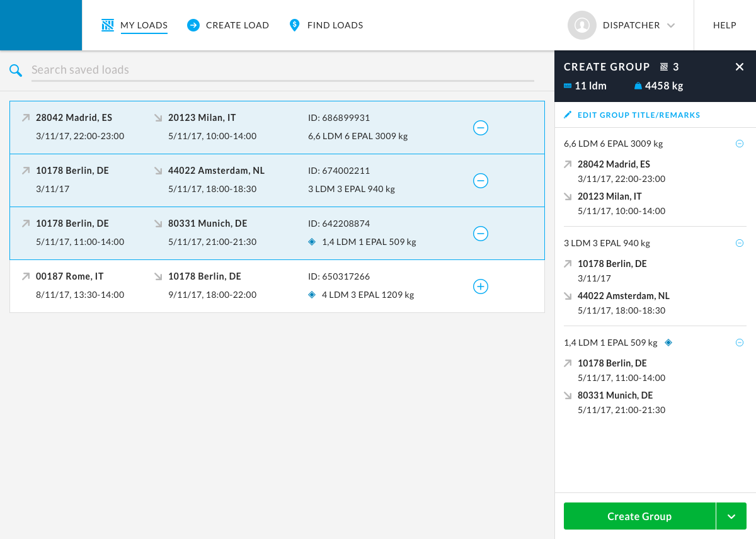756x539 pixels.
Task: Click the delivery arrow icon for 80331 Munich in the list
Action: (158, 224)
